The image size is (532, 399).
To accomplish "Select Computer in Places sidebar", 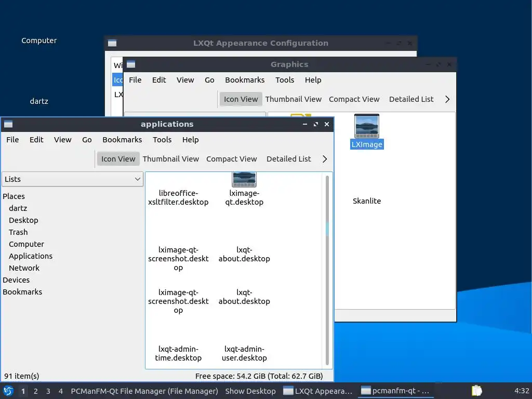I will [x=26, y=244].
